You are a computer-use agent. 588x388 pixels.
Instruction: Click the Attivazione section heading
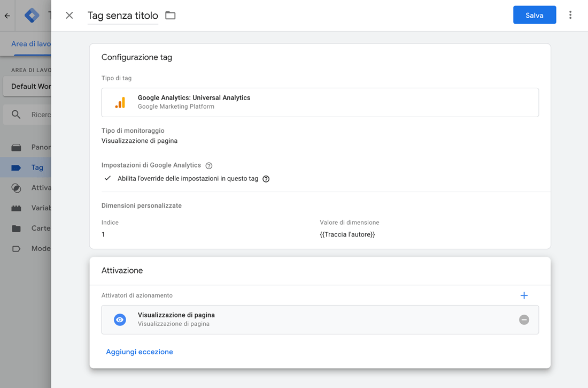click(x=122, y=270)
